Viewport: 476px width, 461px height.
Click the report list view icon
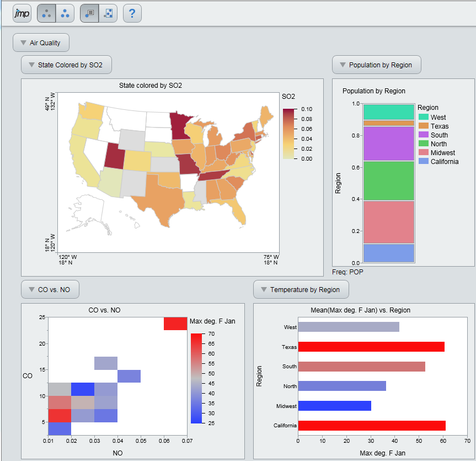(89, 13)
